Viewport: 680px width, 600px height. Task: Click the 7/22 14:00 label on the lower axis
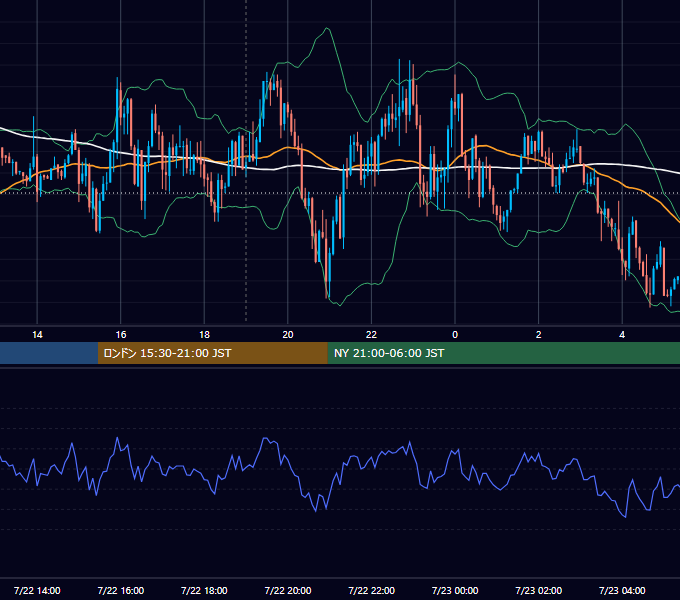point(37,590)
